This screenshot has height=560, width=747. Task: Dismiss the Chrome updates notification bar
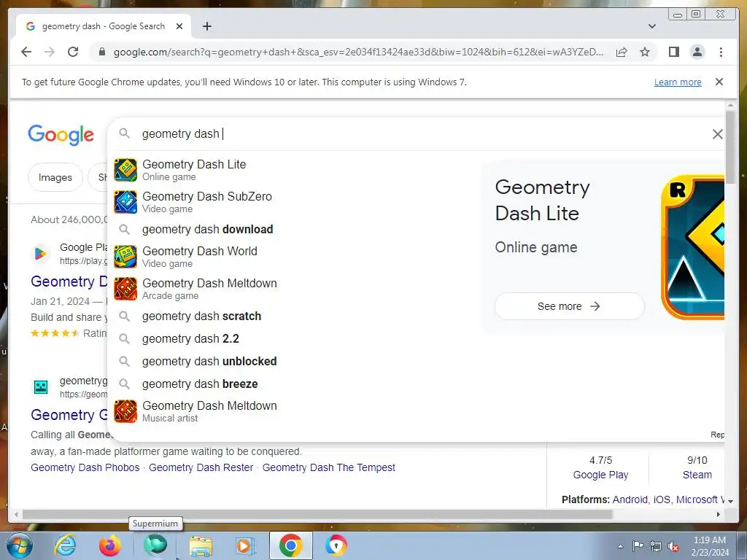click(719, 82)
